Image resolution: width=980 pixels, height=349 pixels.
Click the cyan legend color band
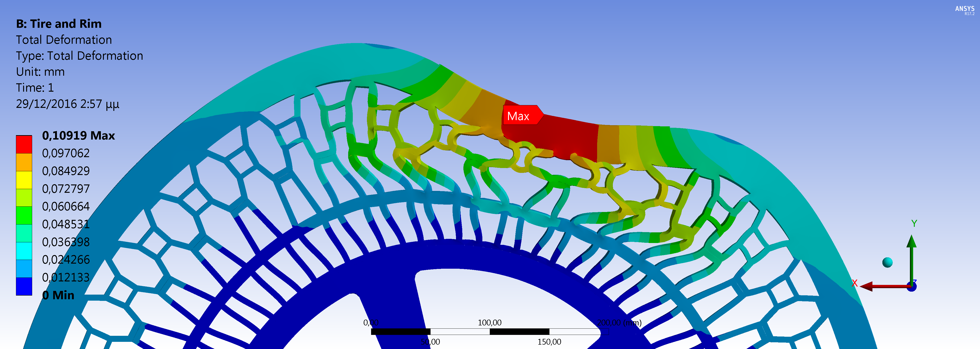click(x=24, y=251)
